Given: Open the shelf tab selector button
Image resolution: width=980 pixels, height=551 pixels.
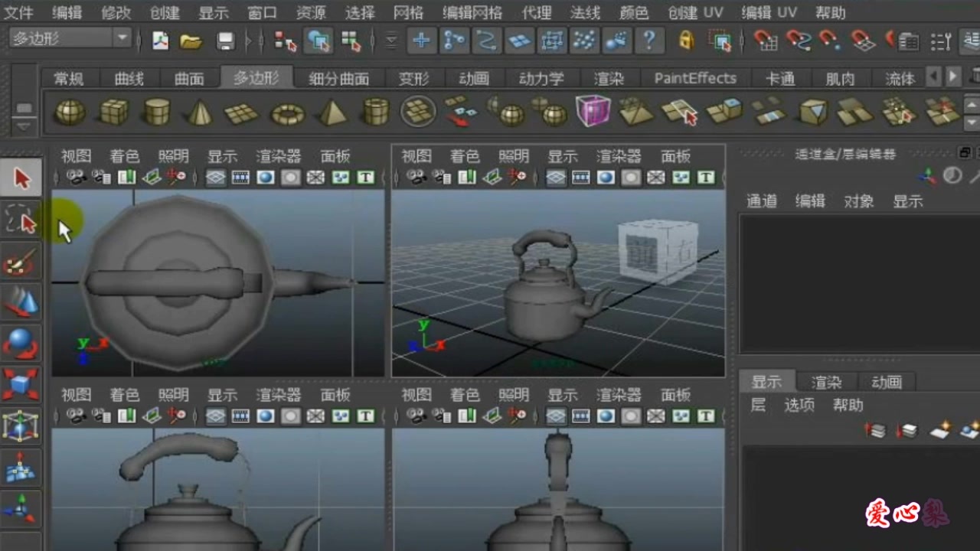Looking at the screenshot, I should click(x=24, y=106).
